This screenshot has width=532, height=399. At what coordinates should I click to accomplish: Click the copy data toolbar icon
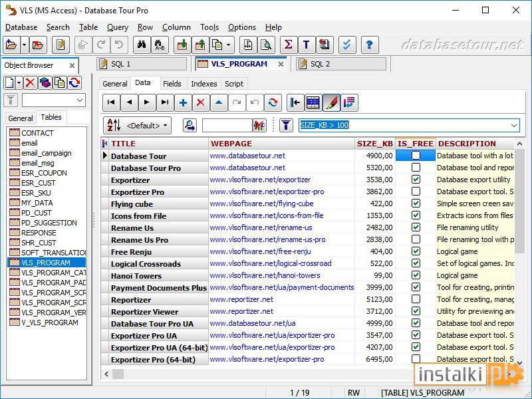[x=217, y=45]
